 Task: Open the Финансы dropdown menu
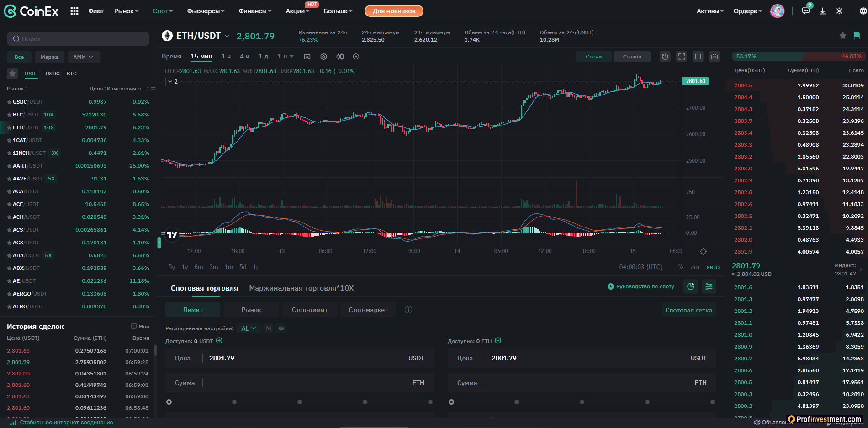pyautogui.click(x=255, y=11)
